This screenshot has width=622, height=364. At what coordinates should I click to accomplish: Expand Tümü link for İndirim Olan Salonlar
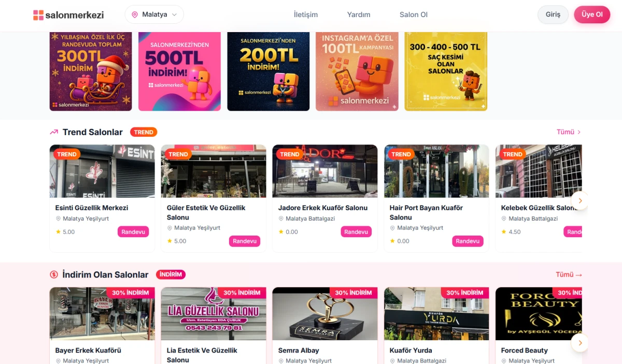point(569,274)
